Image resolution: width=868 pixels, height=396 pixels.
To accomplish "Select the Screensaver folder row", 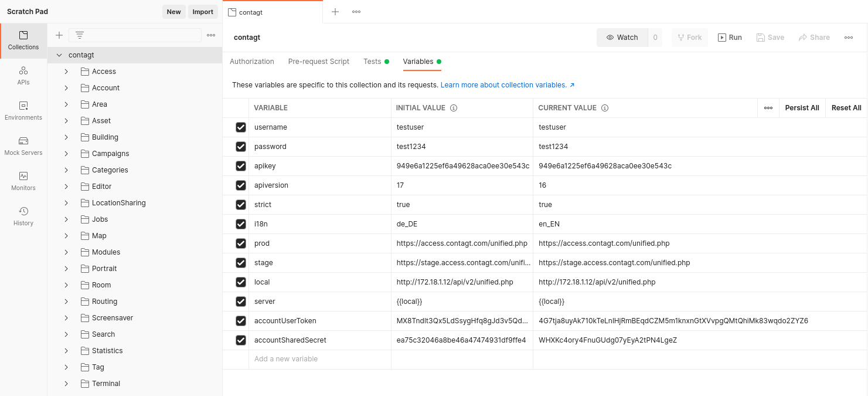I will point(135,318).
